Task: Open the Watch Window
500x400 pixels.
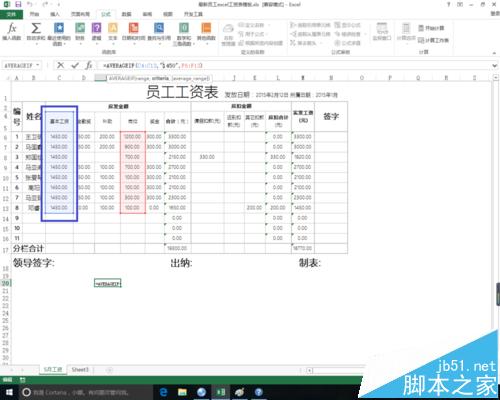Action: click(x=382, y=32)
